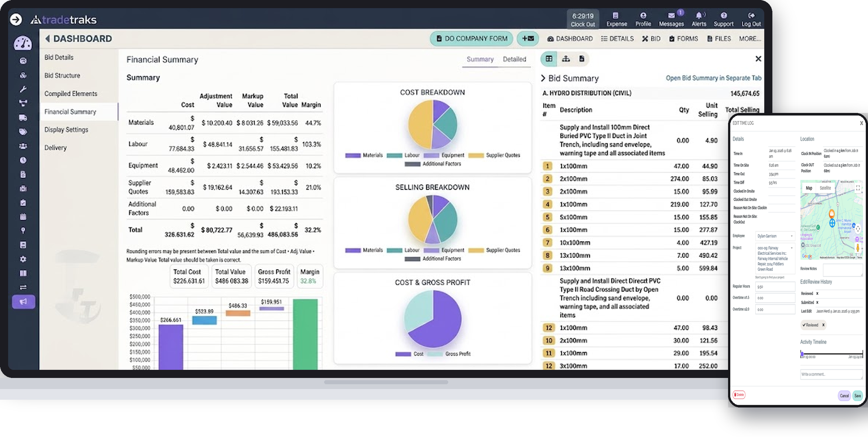Collapse the DASHBOARD back arrow
Viewport: 868px width, 437px height.
point(47,38)
